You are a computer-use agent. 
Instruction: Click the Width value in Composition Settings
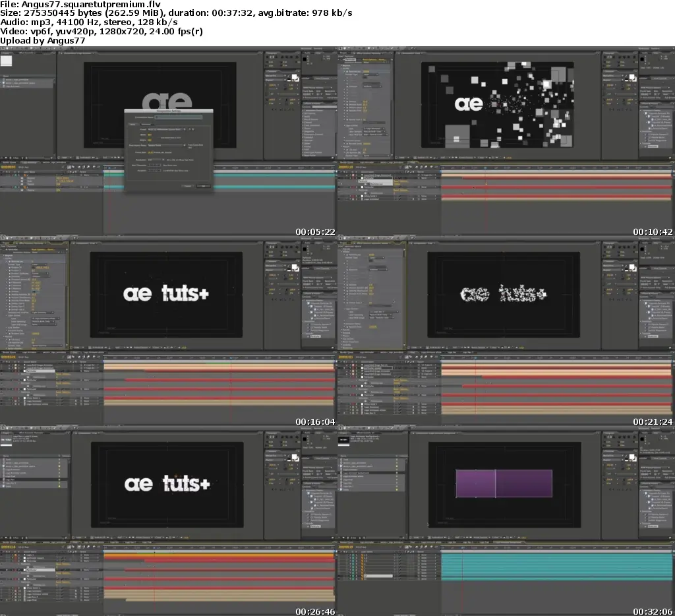click(x=150, y=135)
